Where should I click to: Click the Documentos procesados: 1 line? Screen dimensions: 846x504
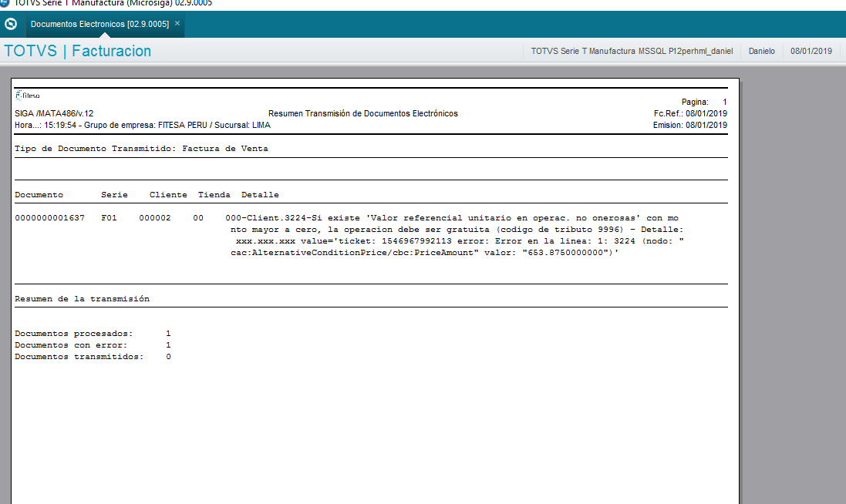click(93, 334)
